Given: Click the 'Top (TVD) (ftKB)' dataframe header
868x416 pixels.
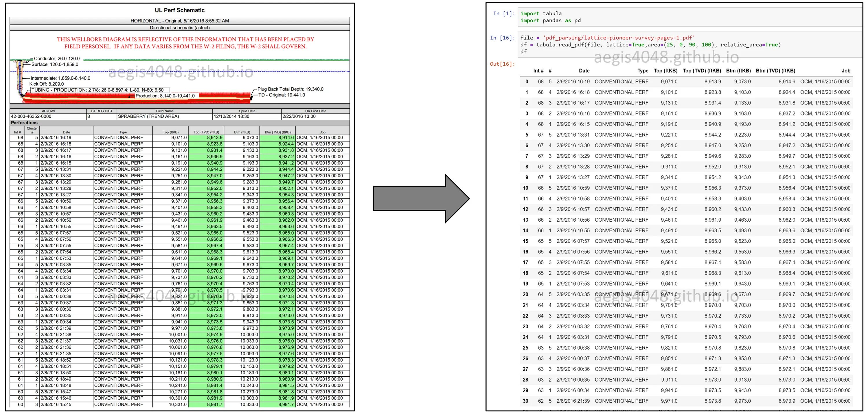Looking at the screenshot, I should (x=702, y=71).
